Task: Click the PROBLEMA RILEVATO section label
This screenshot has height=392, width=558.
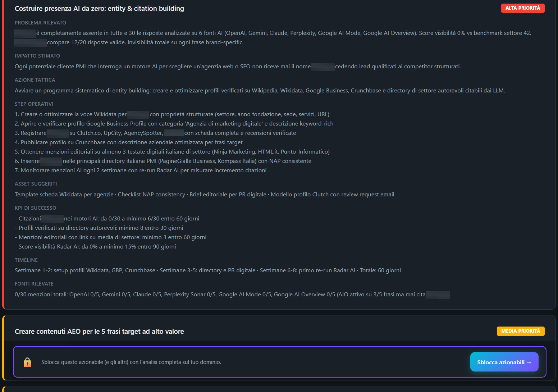Action: click(x=40, y=23)
